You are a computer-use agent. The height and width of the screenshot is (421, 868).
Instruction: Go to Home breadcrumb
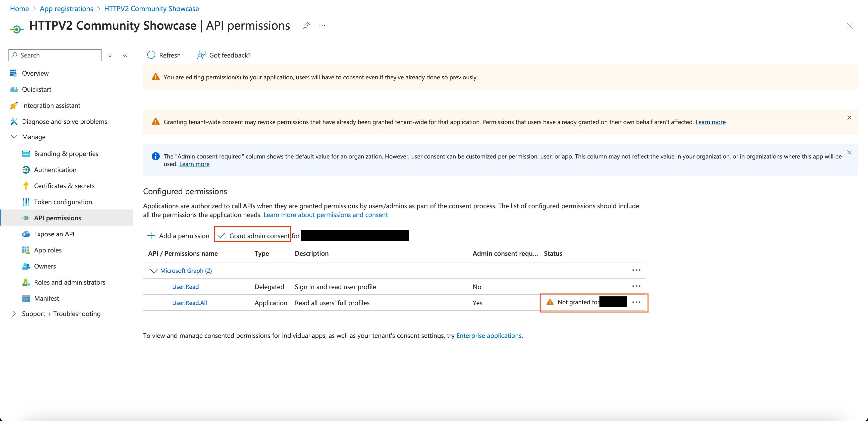pos(19,9)
